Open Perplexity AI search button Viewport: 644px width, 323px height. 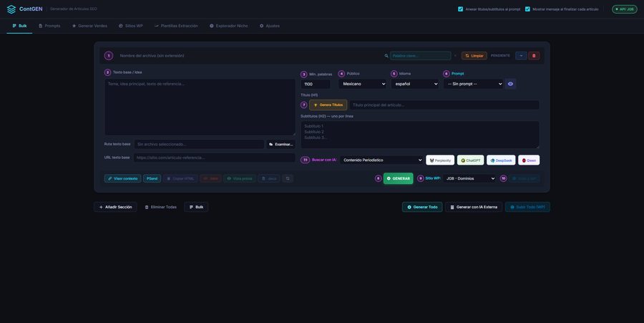pyautogui.click(x=440, y=160)
